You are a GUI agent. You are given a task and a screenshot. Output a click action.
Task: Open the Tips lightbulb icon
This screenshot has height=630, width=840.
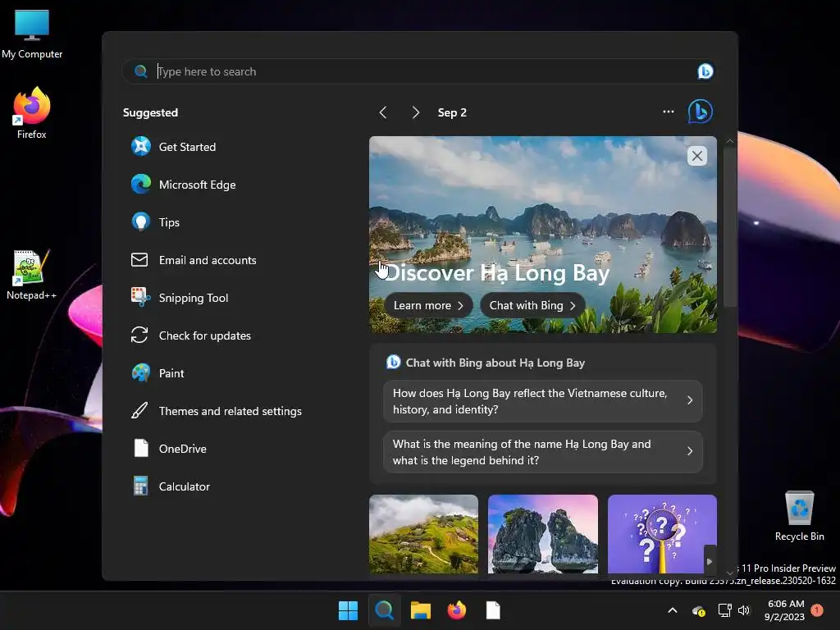141,221
